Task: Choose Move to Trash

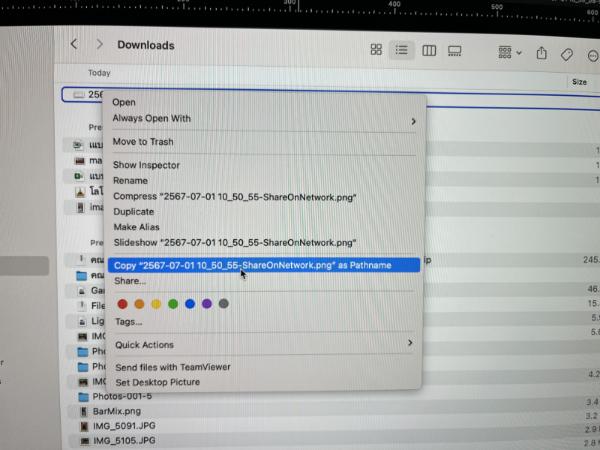Action: tap(143, 142)
